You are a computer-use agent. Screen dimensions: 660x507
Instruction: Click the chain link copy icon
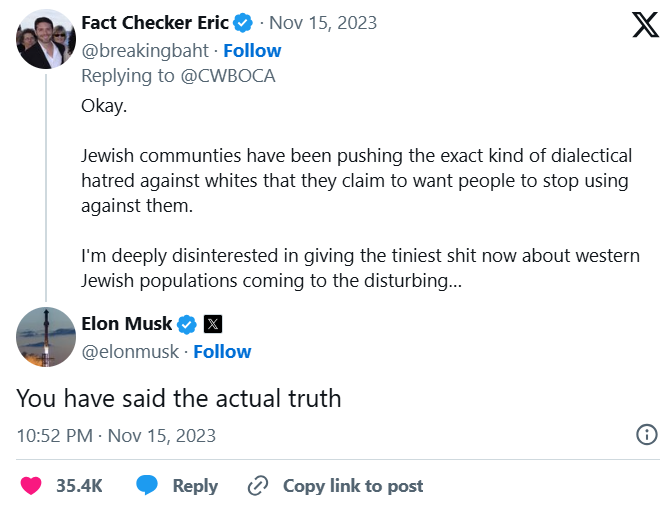(258, 486)
